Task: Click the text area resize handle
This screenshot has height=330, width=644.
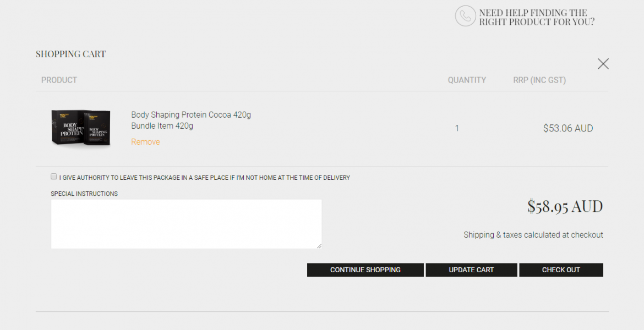Action: (319, 246)
